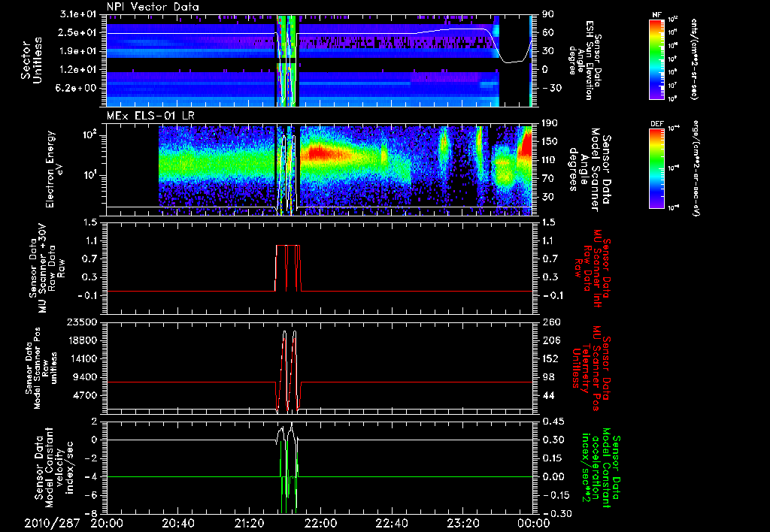The image size is (770, 532).
Task: Click the 'Model Scanner Pos Raw' axis label
Action: pyautogui.click(x=41, y=368)
